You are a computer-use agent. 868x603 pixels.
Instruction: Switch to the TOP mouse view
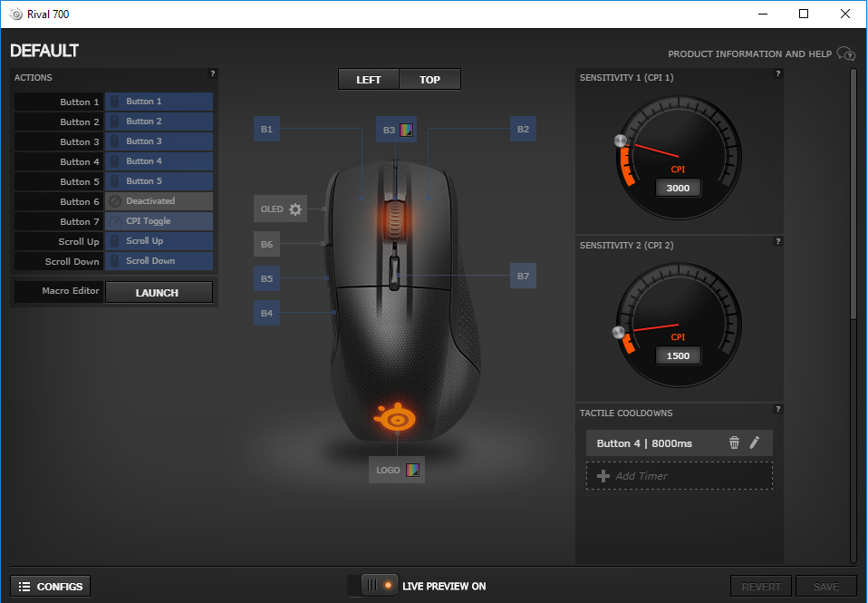pyautogui.click(x=429, y=80)
